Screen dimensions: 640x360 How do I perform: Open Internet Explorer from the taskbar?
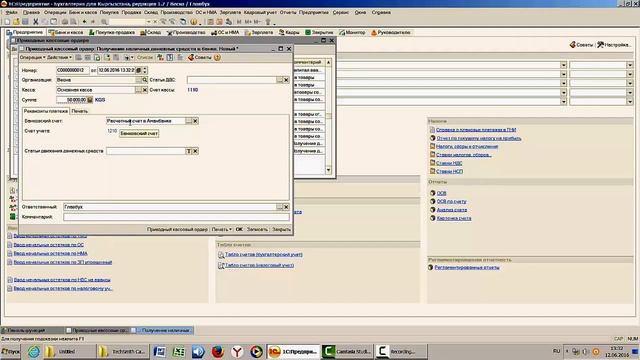pyautogui.click(x=34, y=351)
